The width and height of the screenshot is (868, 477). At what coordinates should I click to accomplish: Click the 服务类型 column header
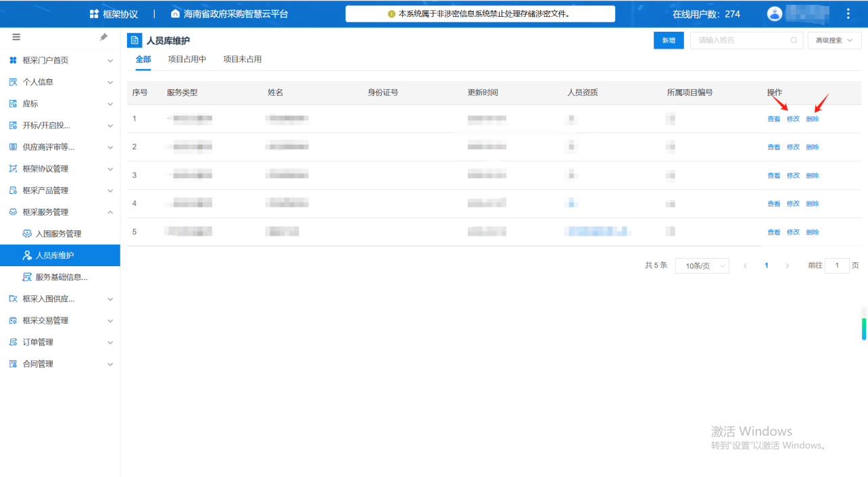pos(183,93)
